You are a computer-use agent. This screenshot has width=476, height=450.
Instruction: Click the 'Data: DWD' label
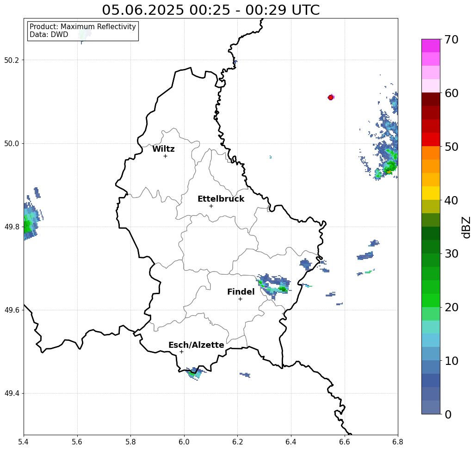click(x=49, y=35)
